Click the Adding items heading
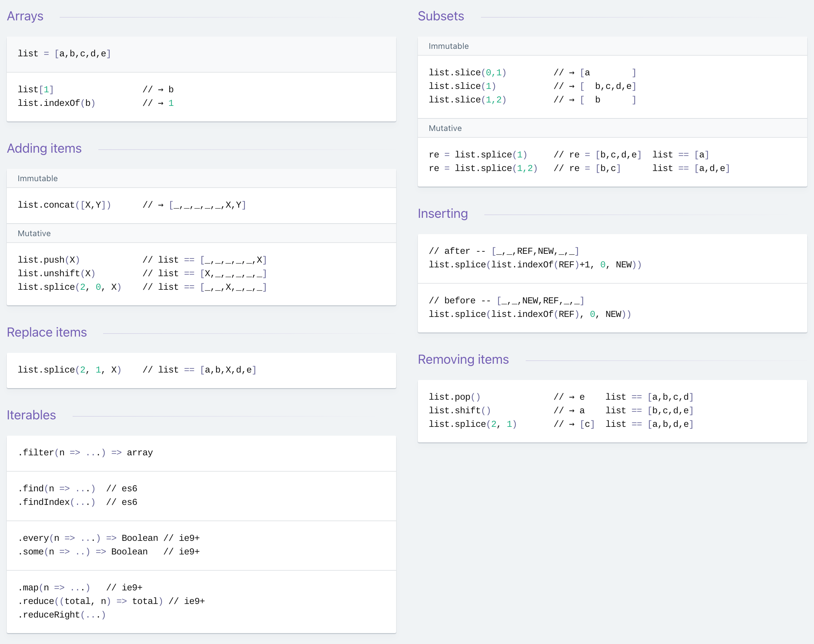This screenshot has width=814, height=644. (x=44, y=149)
